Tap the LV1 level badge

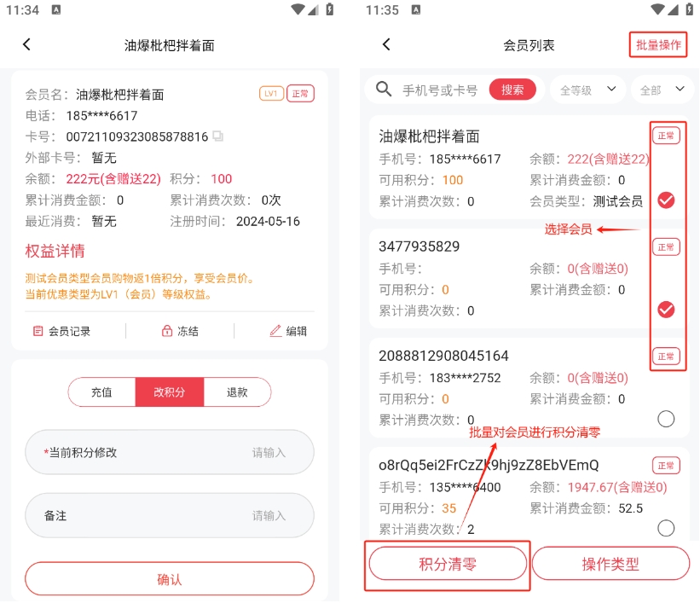(x=271, y=93)
